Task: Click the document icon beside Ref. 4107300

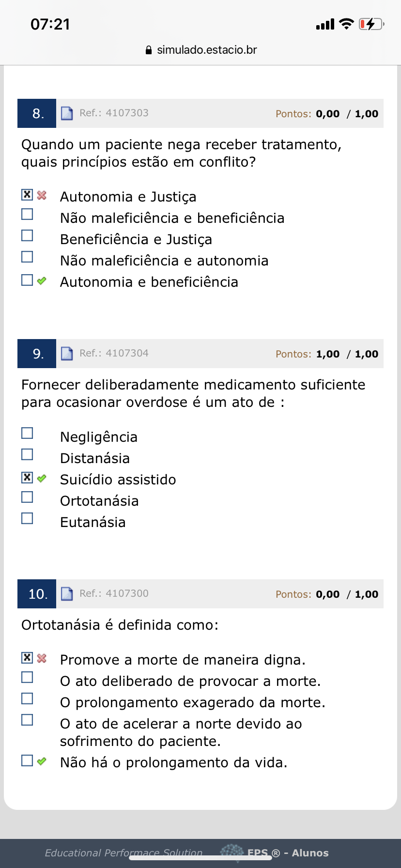Action: [x=67, y=594]
